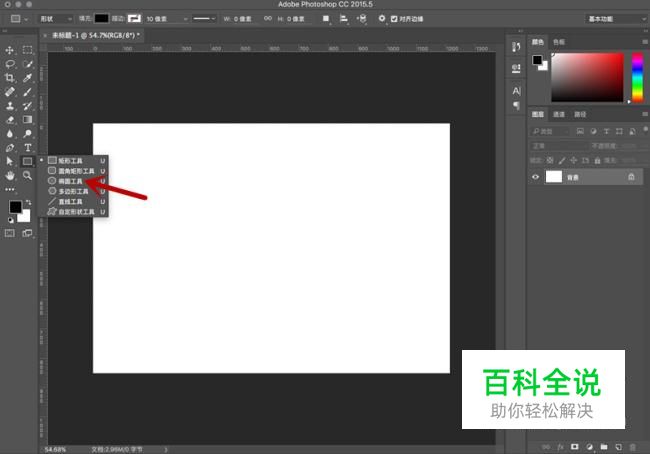Select the Horizontal Type tool
Screen dimensions: 650x454
pos(28,147)
